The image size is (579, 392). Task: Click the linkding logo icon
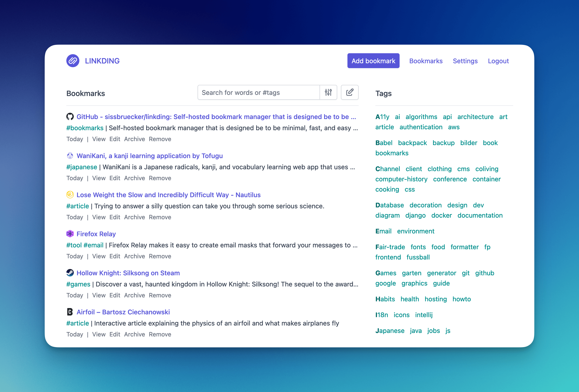pos(73,61)
